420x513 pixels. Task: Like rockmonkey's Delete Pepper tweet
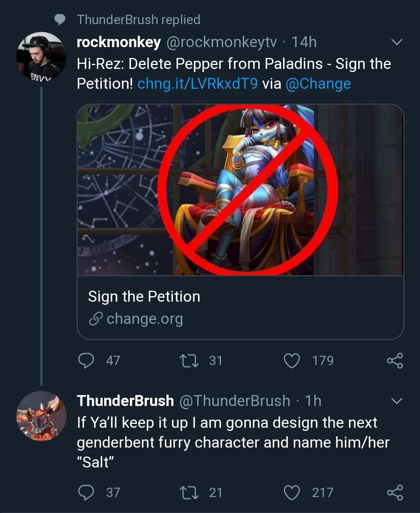tap(292, 360)
